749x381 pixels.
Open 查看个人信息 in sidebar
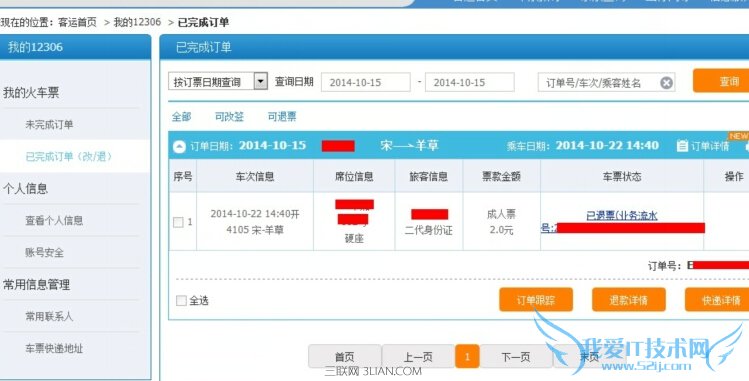tap(54, 220)
